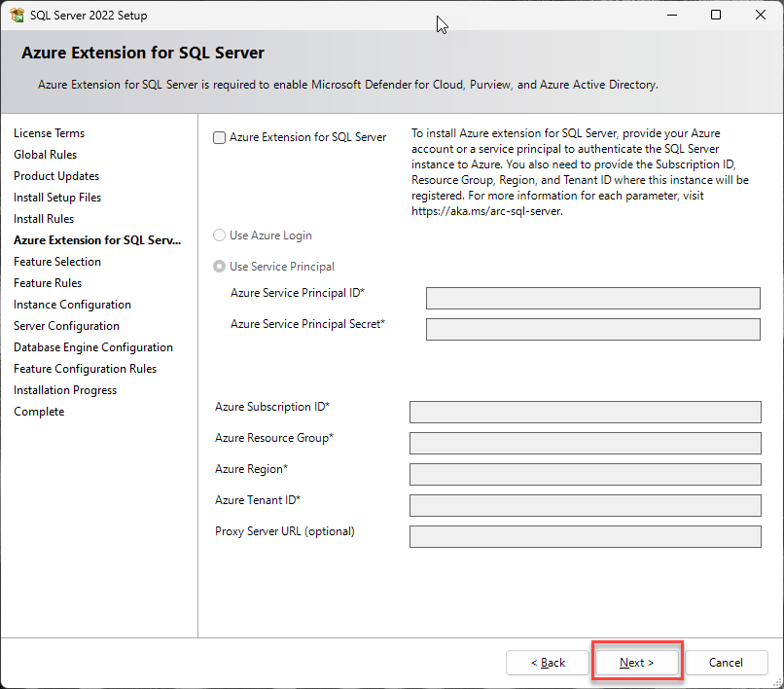Jump to Database Engine Configuration step
Image resolution: width=784 pixels, height=689 pixels.
pyautogui.click(x=93, y=347)
